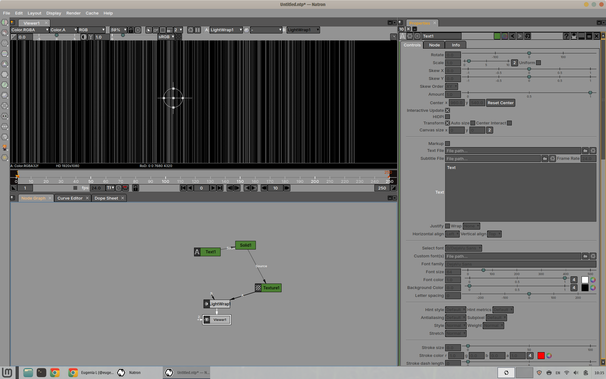
Task: Enable the HiDPI checkbox
Action: click(448, 116)
